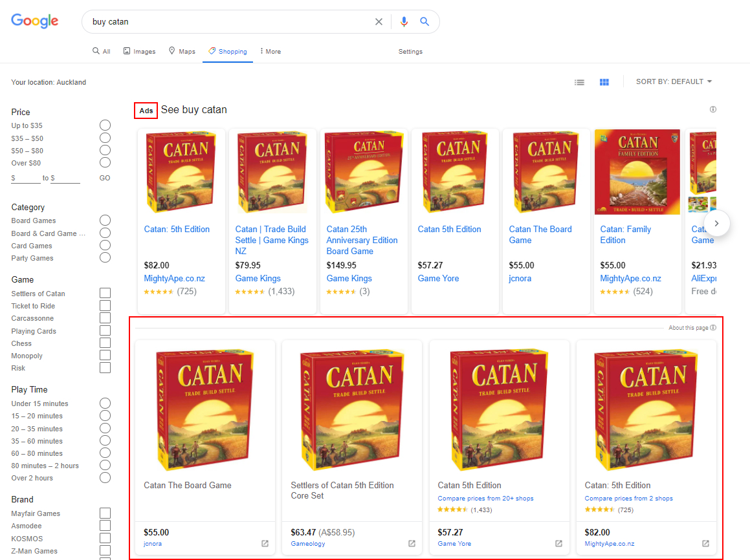
Task: Check the Ticket to Ride game filter
Action: [105, 306]
